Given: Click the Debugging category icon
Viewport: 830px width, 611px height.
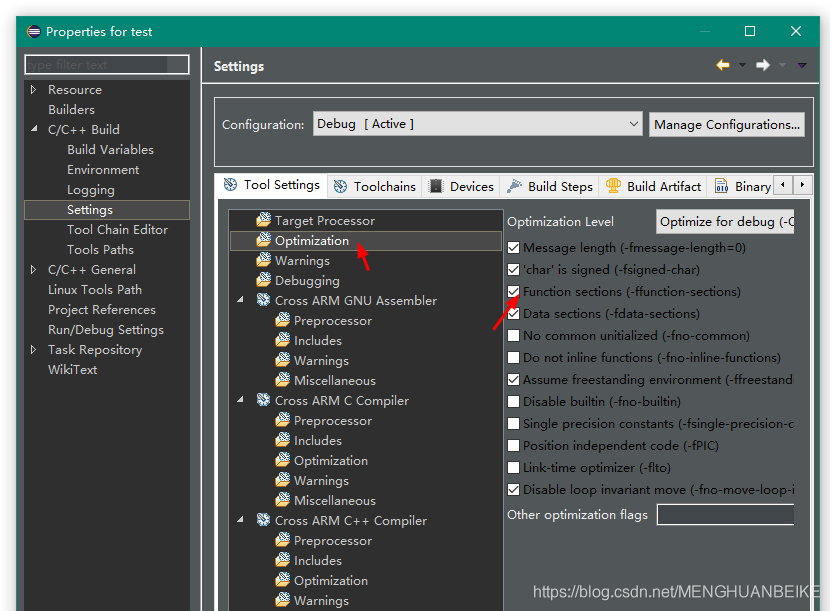Looking at the screenshot, I should 263,281.
